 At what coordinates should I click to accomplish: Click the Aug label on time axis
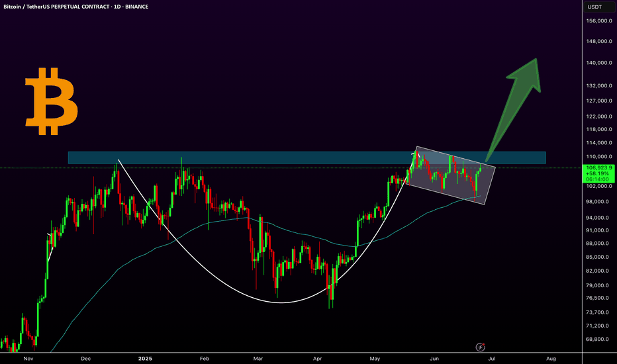(x=551, y=359)
